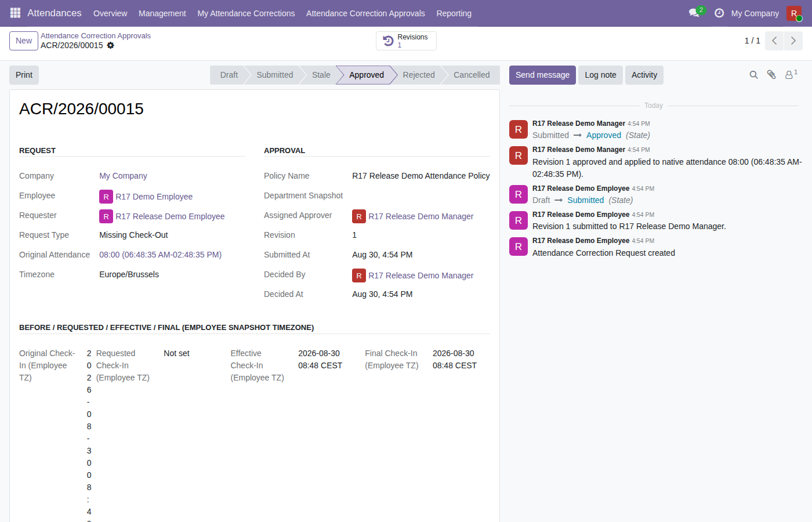This screenshot has width=812, height=522.
Task: Attach files with the paperclip icon
Action: coord(771,75)
